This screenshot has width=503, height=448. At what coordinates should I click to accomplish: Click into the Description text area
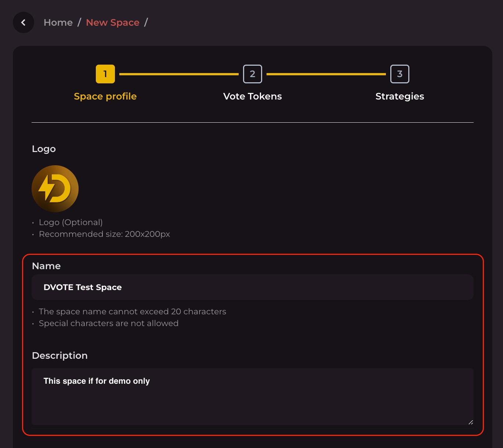click(x=253, y=397)
